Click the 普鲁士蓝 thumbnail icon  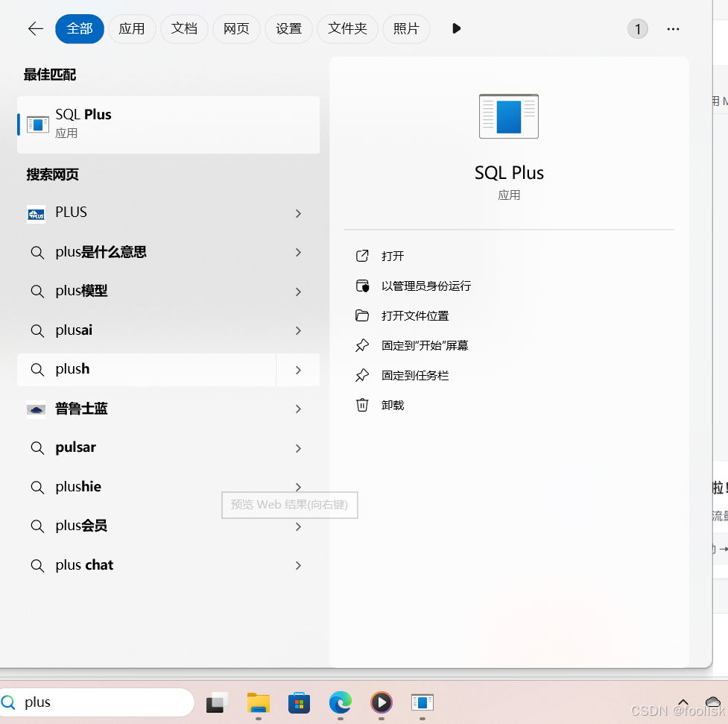tap(37, 409)
